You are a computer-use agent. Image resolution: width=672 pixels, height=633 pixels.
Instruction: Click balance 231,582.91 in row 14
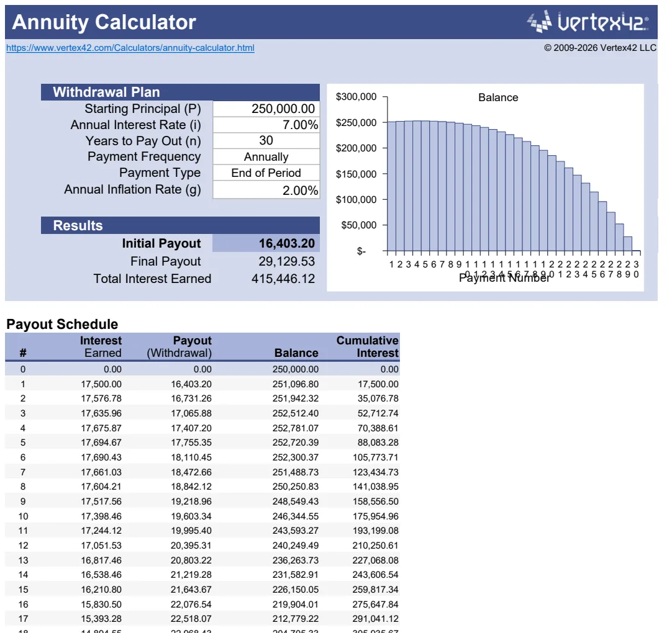click(x=295, y=575)
